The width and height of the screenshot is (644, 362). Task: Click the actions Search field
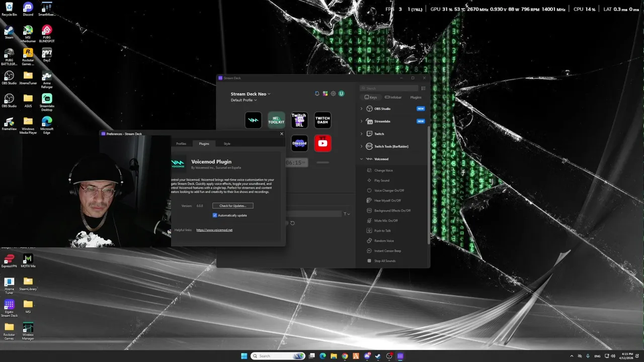(390, 88)
